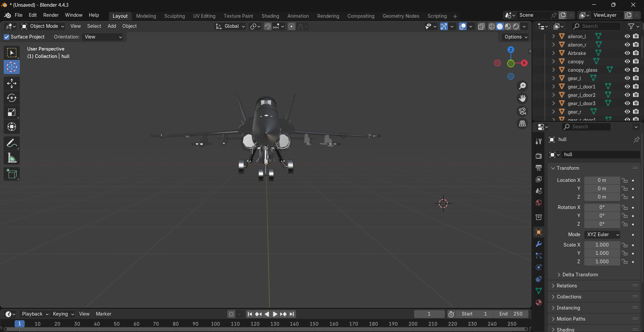Open the Keying popover in timeline
Viewport: 644px width, 332px height.
[x=63, y=314]
